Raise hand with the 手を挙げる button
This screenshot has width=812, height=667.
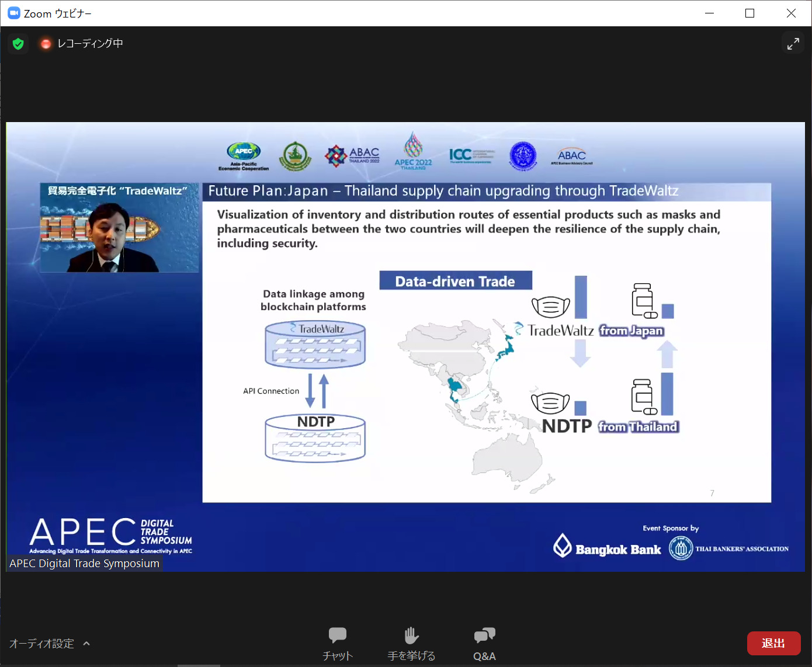411,644
